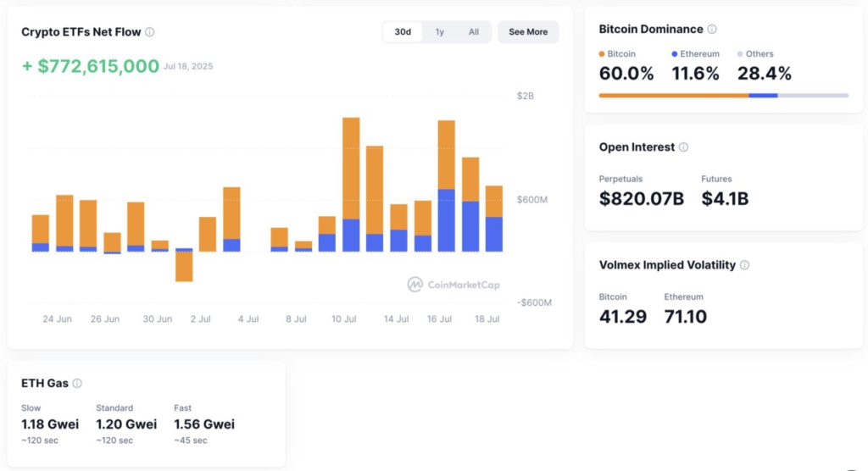
Task: Click info icon beside Bitcoin Dominance title
Action: [x=712, y=30]
